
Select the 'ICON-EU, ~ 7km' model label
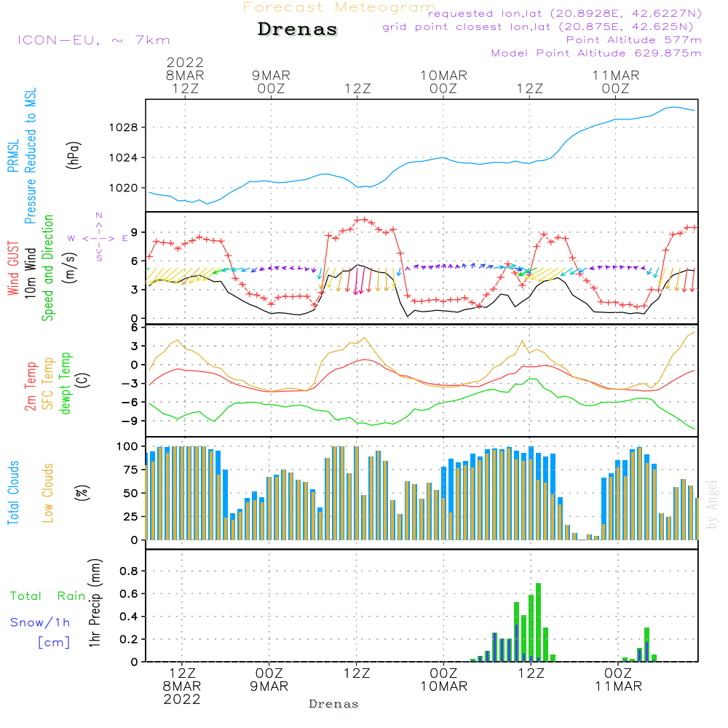coord(93,40)
